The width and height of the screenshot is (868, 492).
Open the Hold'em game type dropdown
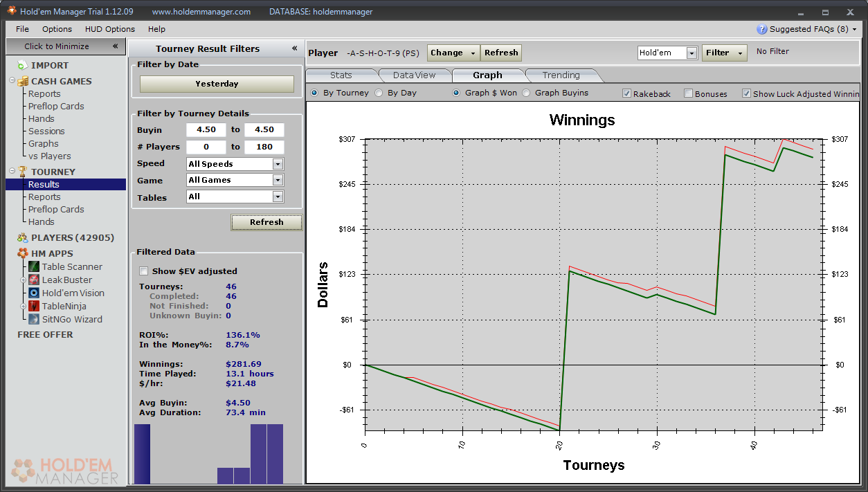[691, 53]
